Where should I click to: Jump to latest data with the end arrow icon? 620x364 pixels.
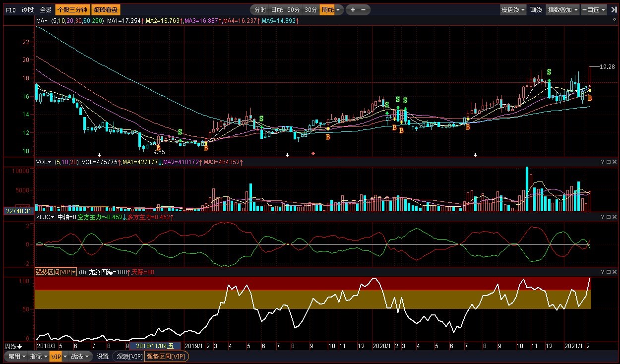pos(614,9)
